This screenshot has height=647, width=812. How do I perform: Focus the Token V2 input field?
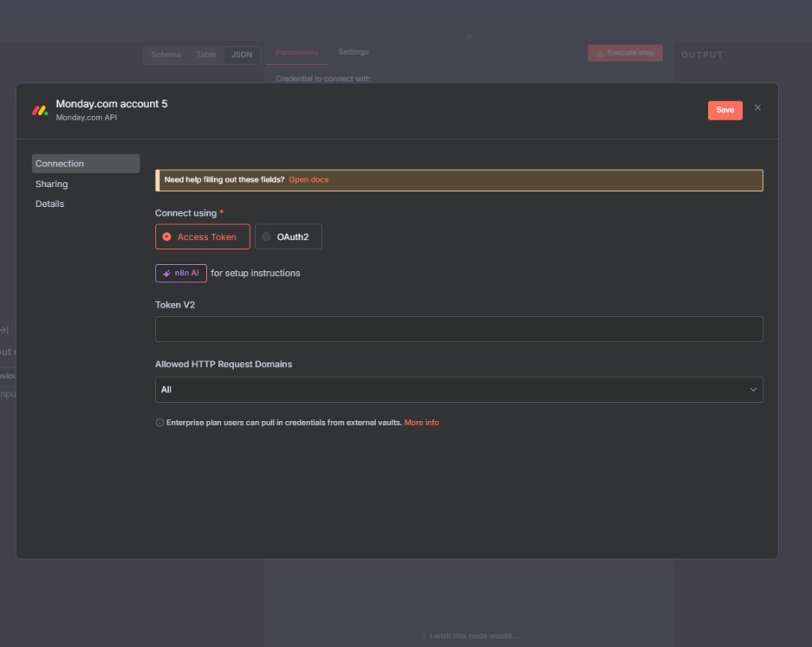pyautogui.click(x=458, y=329)
